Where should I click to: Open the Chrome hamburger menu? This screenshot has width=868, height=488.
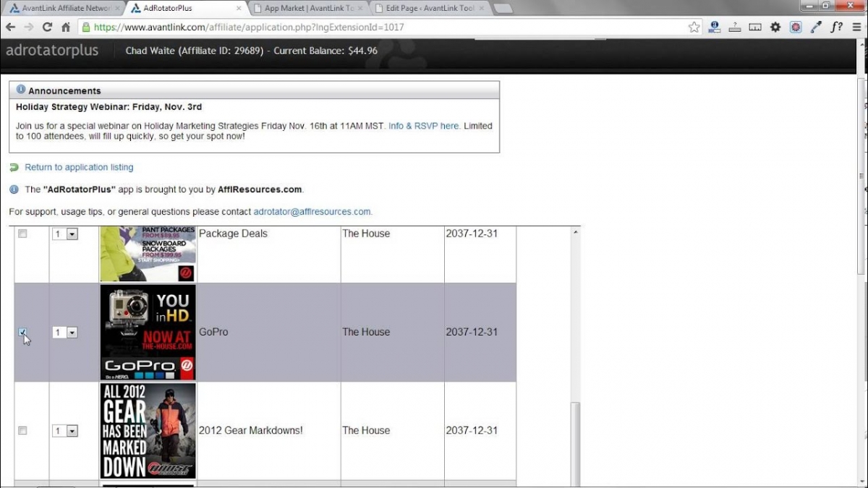tap(856, 27)
